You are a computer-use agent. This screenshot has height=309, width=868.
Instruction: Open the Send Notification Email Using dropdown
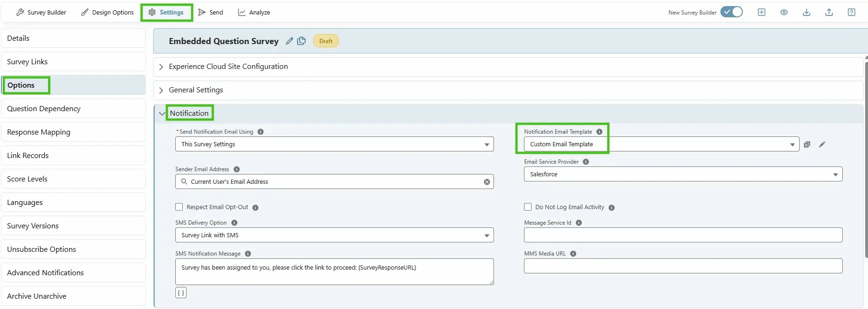point(335,144)
